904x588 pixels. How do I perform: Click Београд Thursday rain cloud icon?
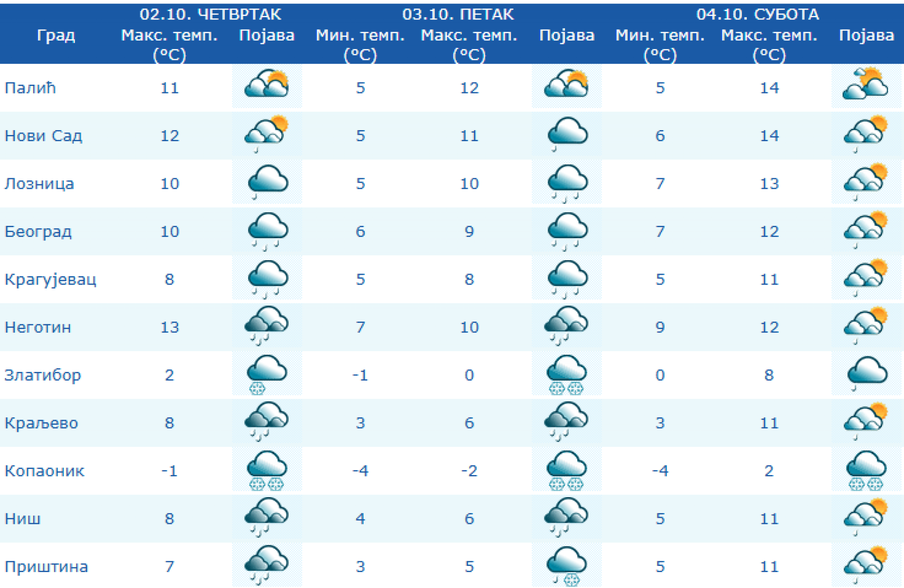[267, 231]
